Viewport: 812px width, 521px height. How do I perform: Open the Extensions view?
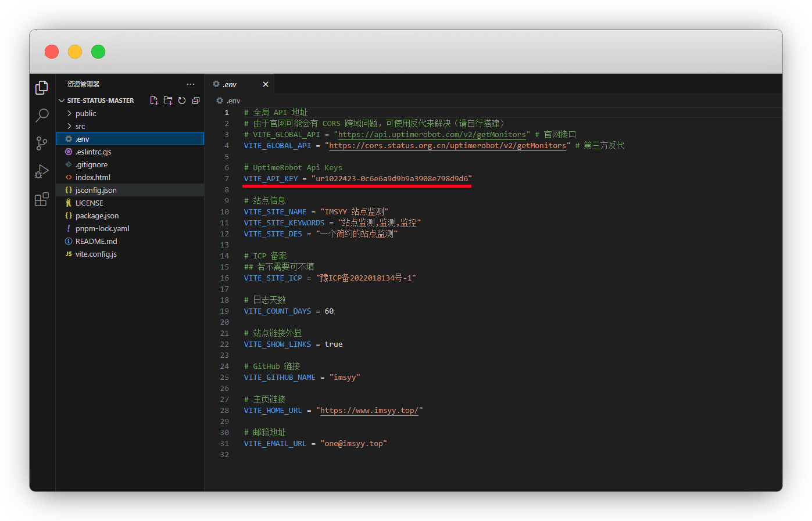tap(42, 200)
